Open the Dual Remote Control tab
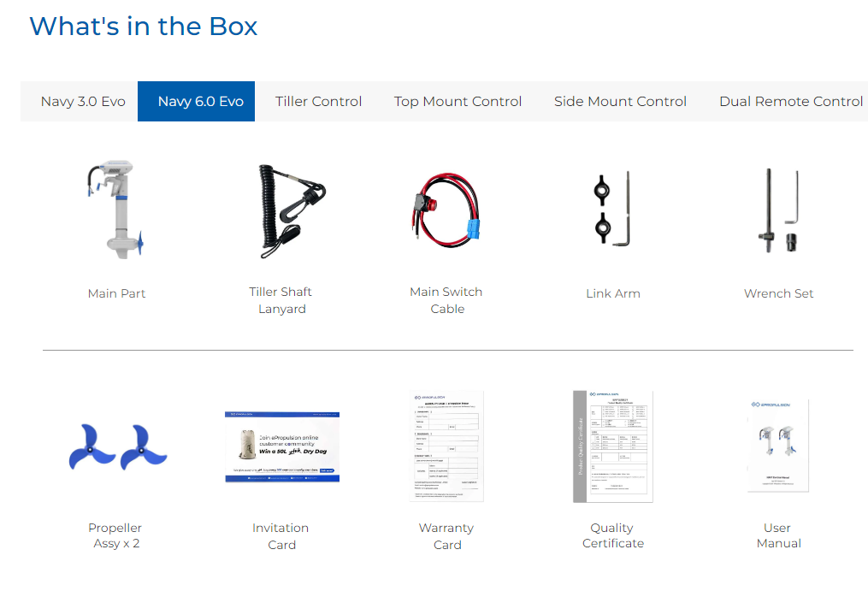This screenshot has width=868, height=591. tap(790, 102)
